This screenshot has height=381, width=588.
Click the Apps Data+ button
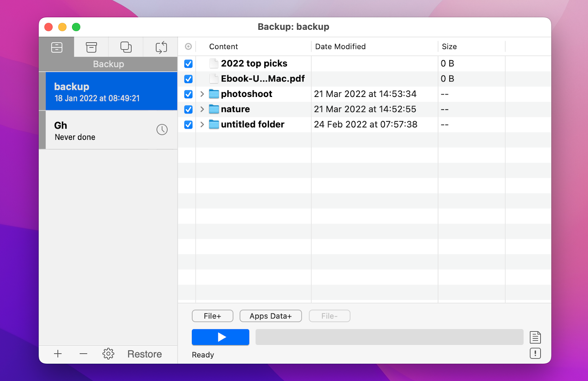tap(270, 316)
